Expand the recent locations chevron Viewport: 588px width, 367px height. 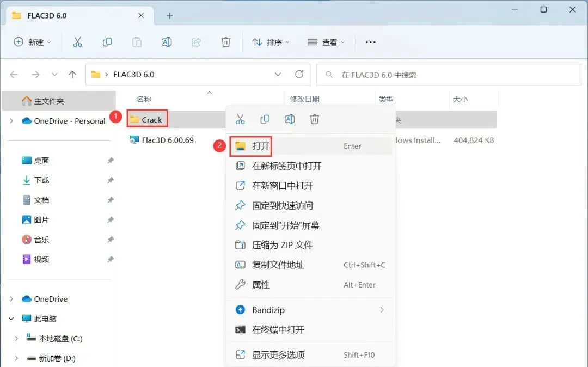coord(55,74)
